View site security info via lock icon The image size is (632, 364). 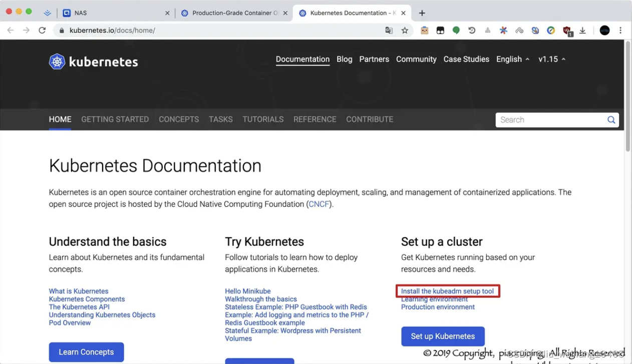click(x=62, y=31)
